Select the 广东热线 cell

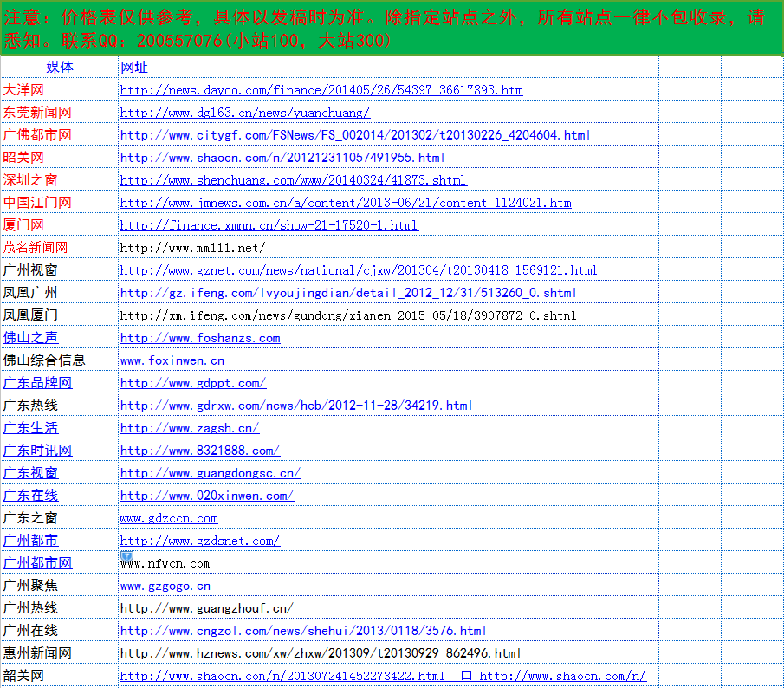[60, 405]
